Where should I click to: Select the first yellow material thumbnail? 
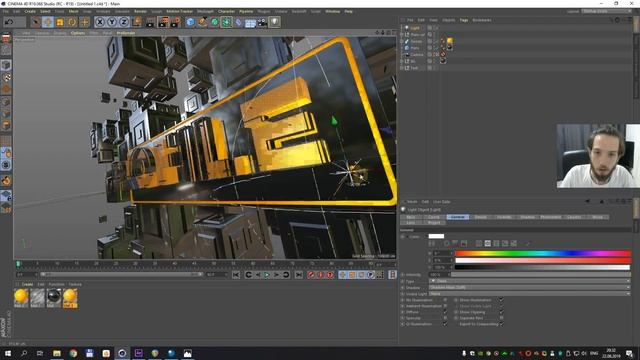[21, 298]
